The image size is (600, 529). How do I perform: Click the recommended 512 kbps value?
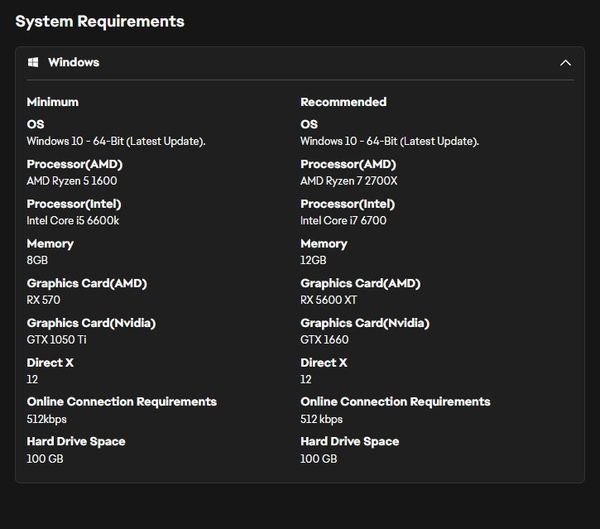pos(321,419)
